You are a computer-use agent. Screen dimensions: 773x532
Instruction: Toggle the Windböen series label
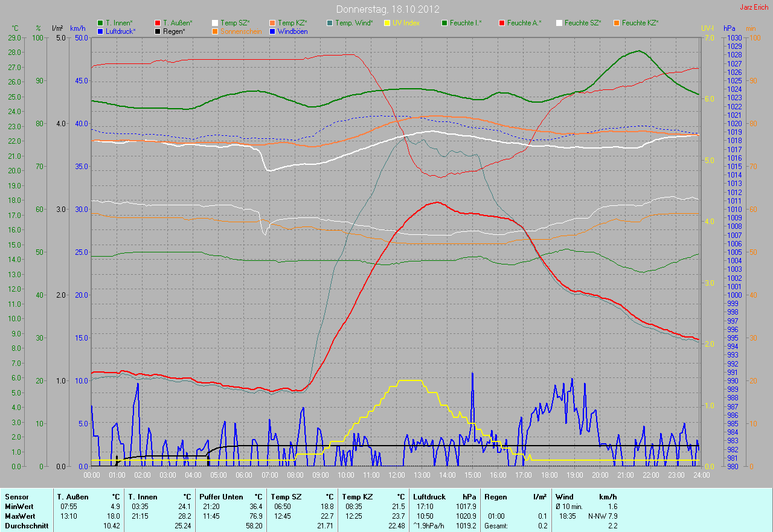(292, 31)
